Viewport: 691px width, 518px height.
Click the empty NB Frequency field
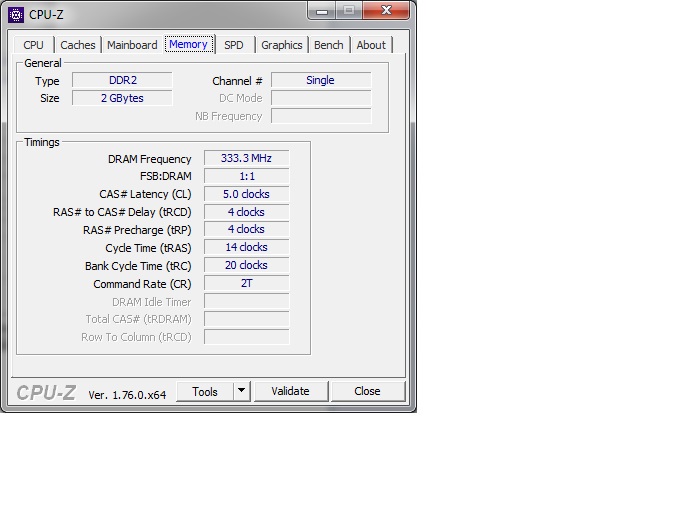coord(321,116)
